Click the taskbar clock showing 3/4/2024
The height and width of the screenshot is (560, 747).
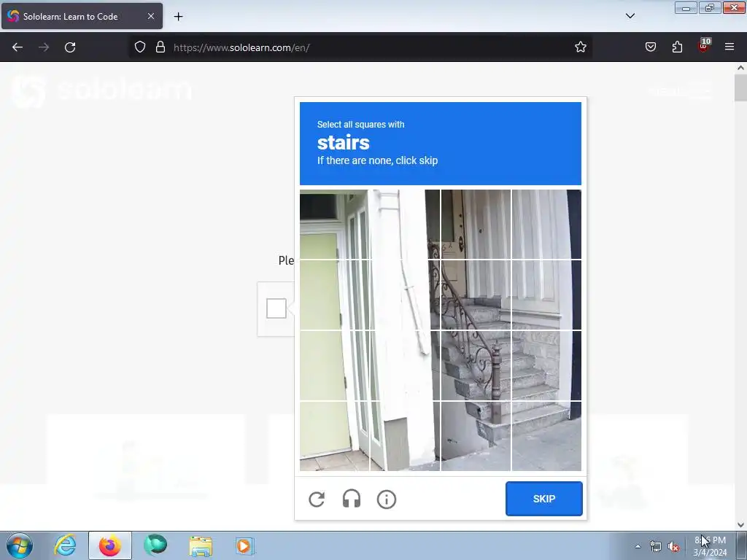tap(710, 546)
